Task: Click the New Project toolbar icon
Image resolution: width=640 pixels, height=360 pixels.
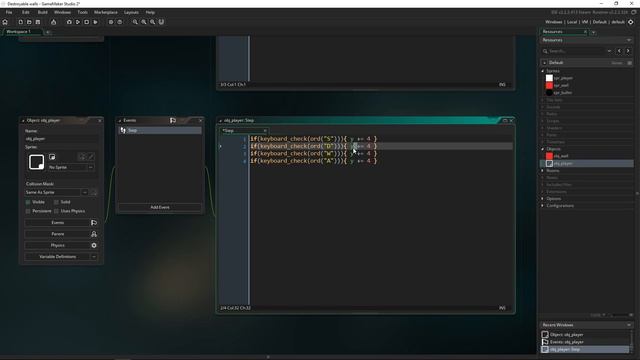Action: pyautogui.click(x=20, y=22)
